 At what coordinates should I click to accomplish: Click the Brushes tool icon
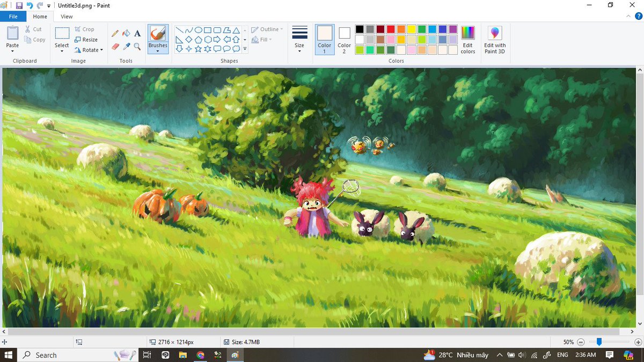(158, 33)
